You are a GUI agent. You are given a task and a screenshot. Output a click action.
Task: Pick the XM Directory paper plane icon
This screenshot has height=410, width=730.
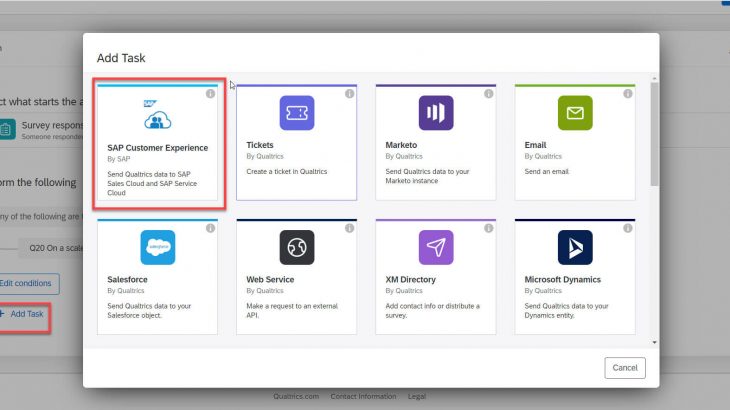coord(436,247)
